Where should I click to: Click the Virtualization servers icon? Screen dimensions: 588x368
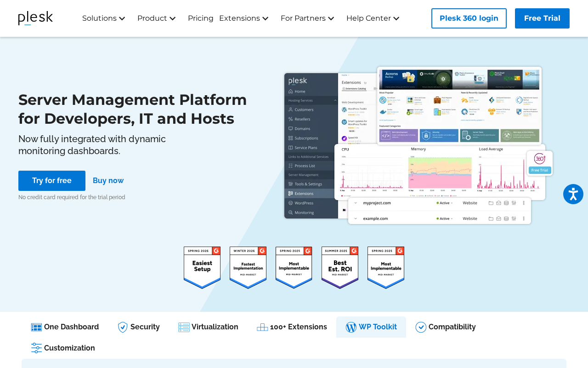[x=184, y=327]
